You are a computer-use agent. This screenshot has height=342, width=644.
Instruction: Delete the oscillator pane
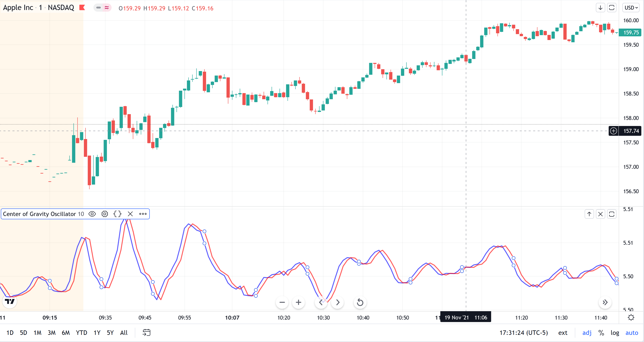601,214
